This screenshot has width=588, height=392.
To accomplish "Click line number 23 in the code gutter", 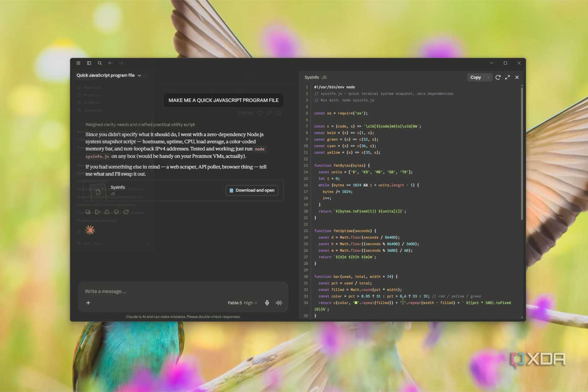I will pyautogui.click(x=306, y=231).
